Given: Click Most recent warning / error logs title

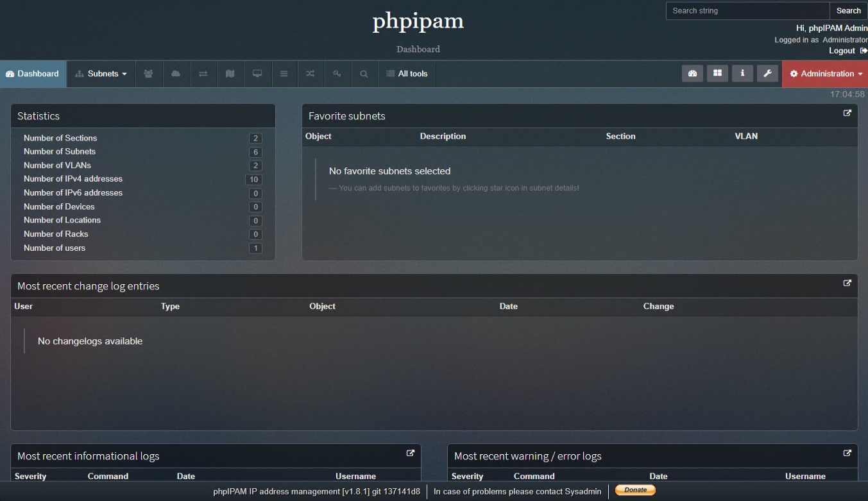Looking at the screenshot, I should click(528, 456).
